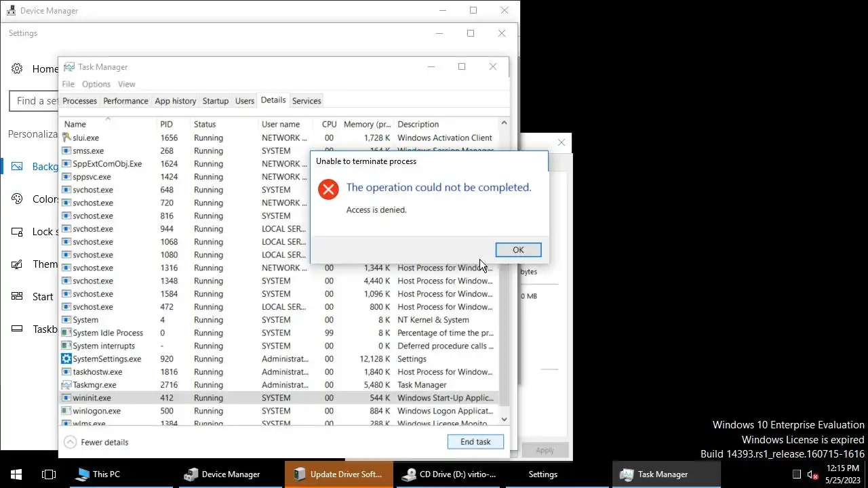Click the Colors palette icon in Settings sidebar

click(x=18, y=199)
